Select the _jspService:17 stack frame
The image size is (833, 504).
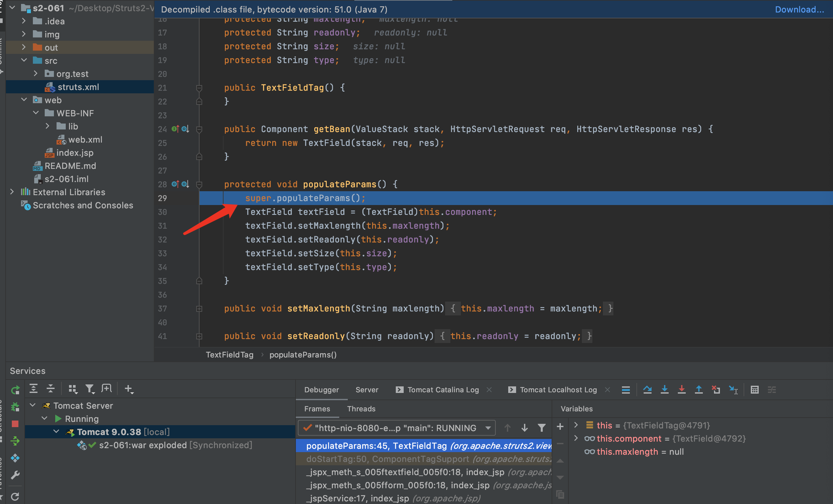[x=424, y=498]
